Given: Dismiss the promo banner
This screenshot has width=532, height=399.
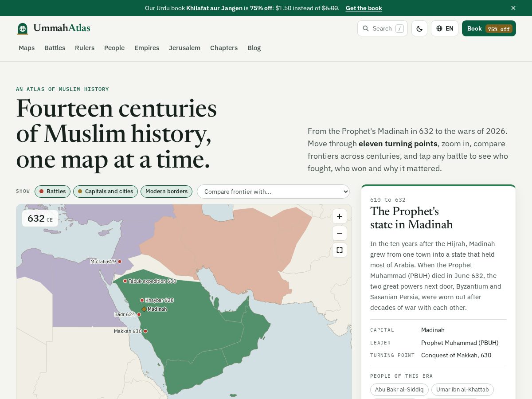Looking at the screenshot, I should (x=513, y=8).
